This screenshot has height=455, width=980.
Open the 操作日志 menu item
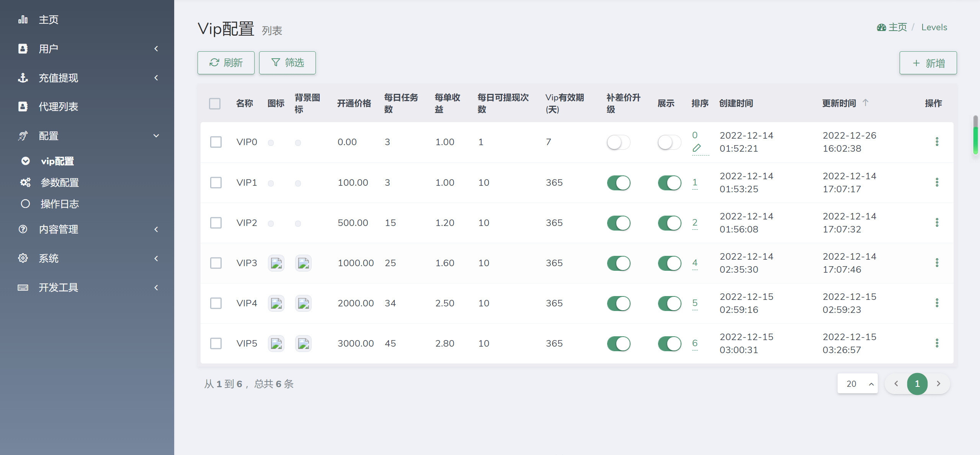(x=60, y=204)
